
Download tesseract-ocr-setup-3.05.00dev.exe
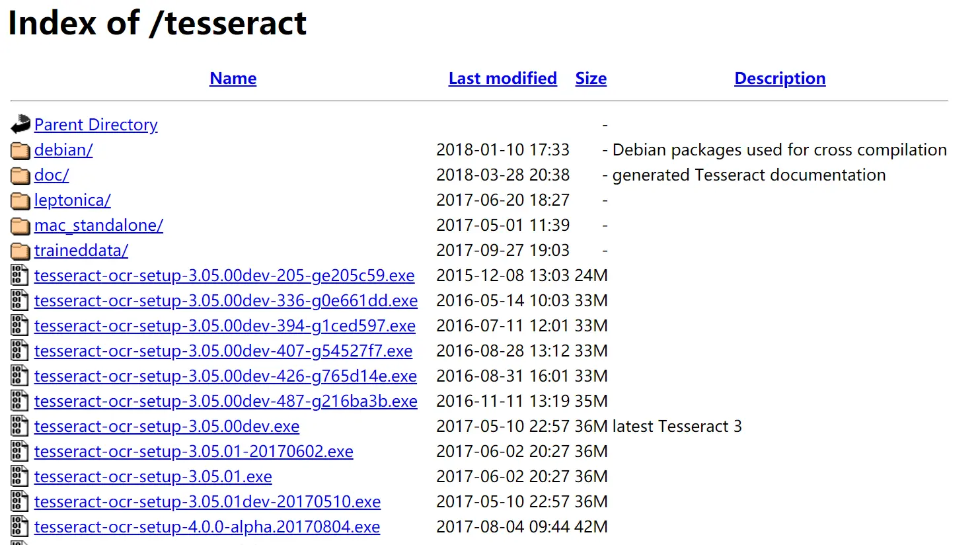click(167, 426)
